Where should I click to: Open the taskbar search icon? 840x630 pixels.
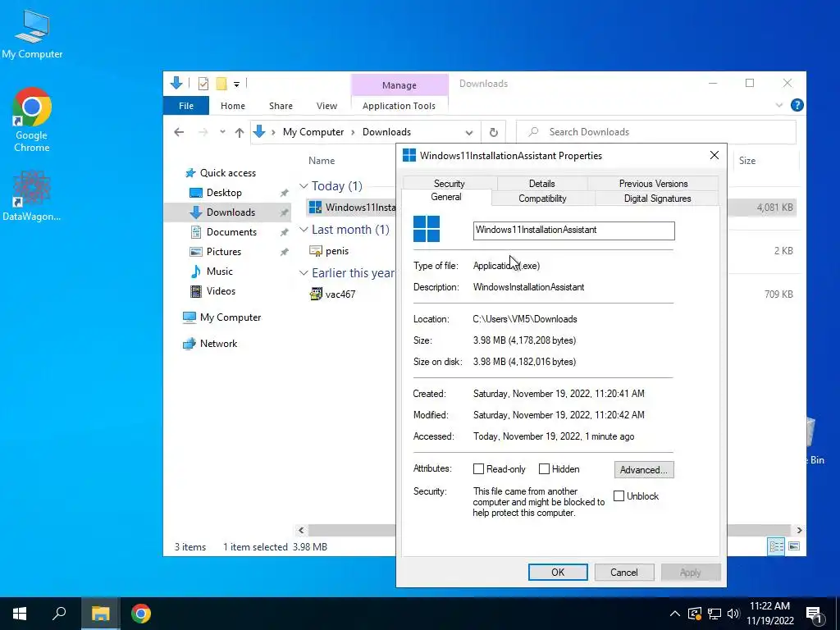[59, 614]
